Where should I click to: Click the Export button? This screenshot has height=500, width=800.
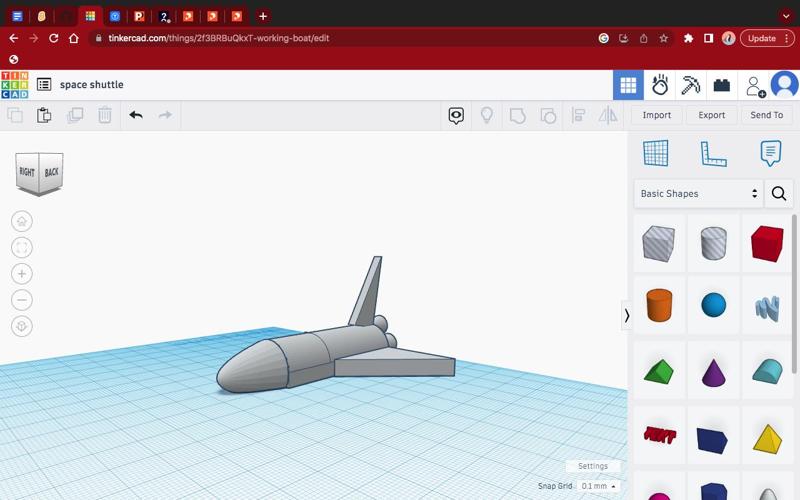[712, 115]
